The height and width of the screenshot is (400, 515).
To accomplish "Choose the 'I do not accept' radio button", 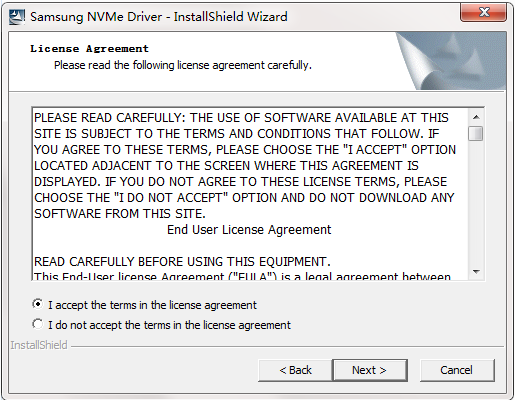I will 38,324.
